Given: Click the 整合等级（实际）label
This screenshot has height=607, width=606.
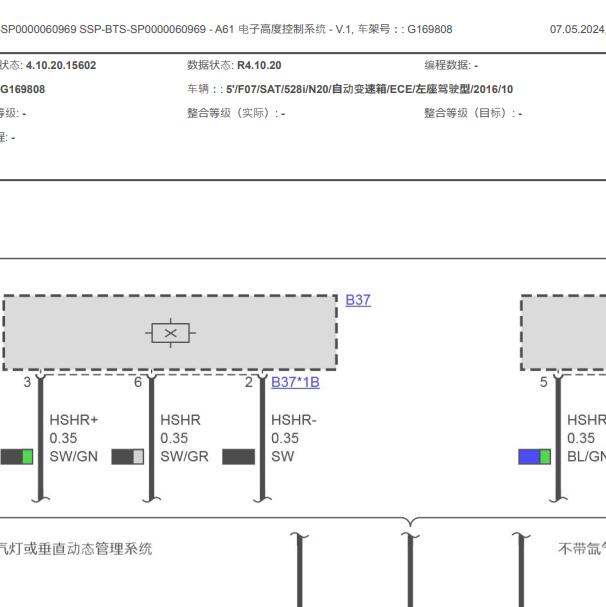Looking at the screenshot, I should pyautogui.click(x=232, y=113).
